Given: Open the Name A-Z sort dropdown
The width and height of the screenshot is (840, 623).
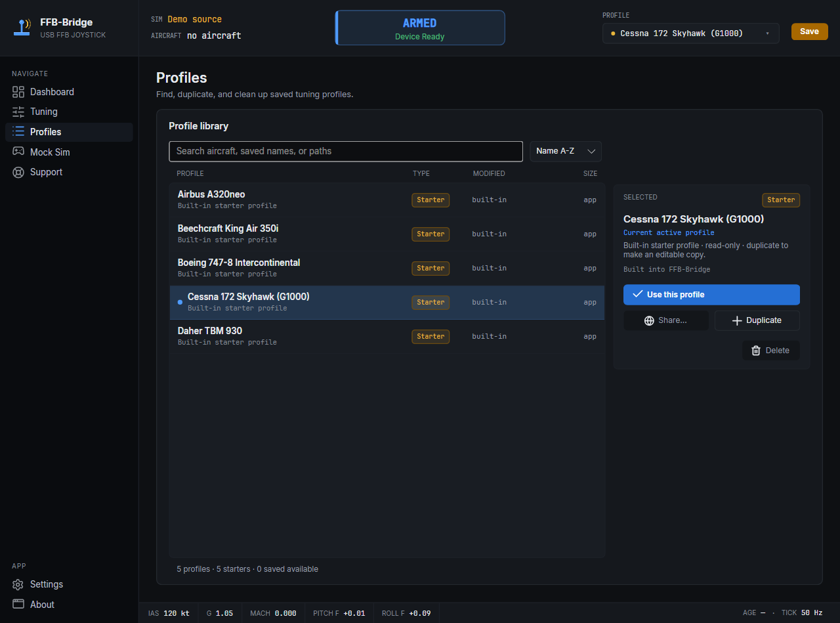Looking at the screenshot, I should coord(566,151).
